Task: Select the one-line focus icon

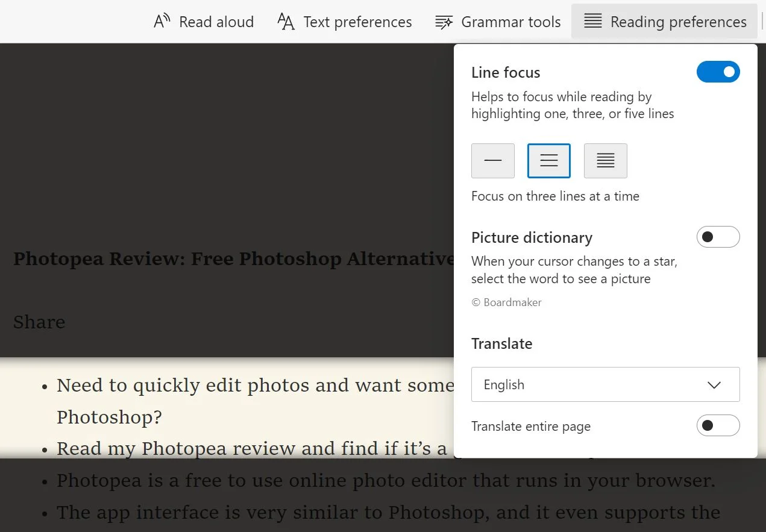Action: 493,161
